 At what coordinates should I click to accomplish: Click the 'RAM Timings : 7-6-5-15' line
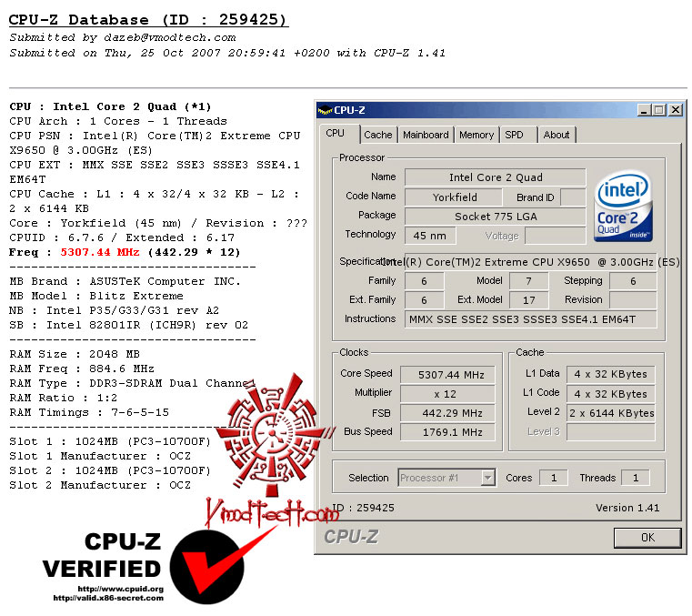point(89,412)
